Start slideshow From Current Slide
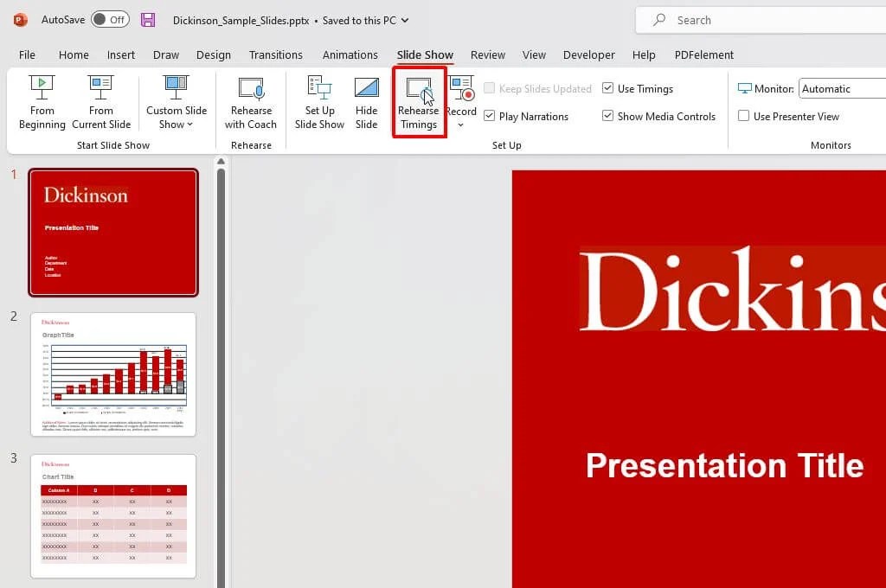Image resolution: width=886 pixels, height=588 pixels. coord(101,102)
